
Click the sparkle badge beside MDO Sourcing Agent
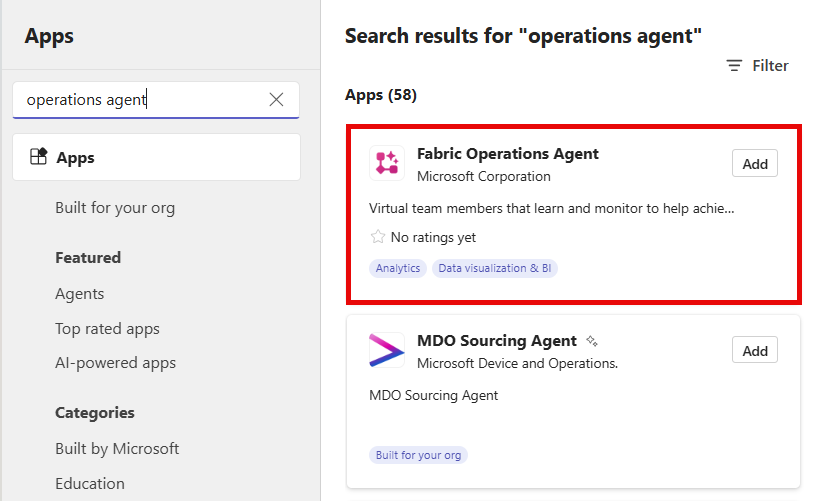[x=592, y=341]
